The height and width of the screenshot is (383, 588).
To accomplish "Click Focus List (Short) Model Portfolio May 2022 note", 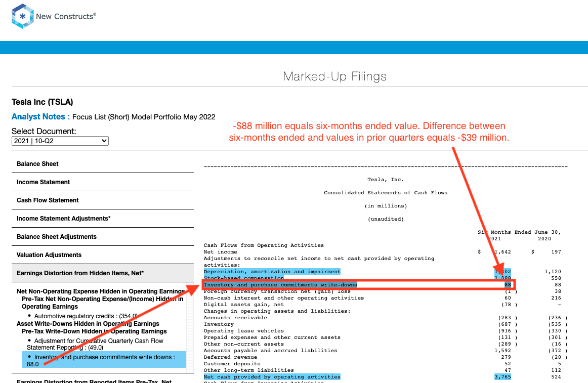I will (x=144, y=117).
